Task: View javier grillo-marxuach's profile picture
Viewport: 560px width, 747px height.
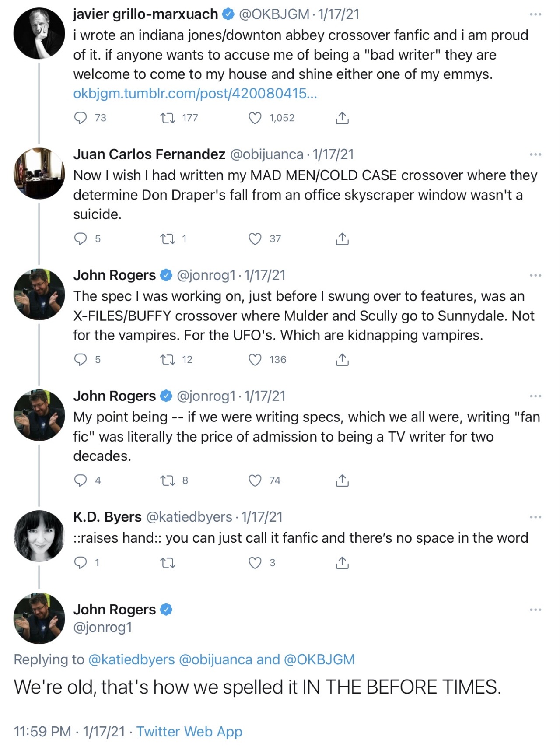Action: coord(39,33)
